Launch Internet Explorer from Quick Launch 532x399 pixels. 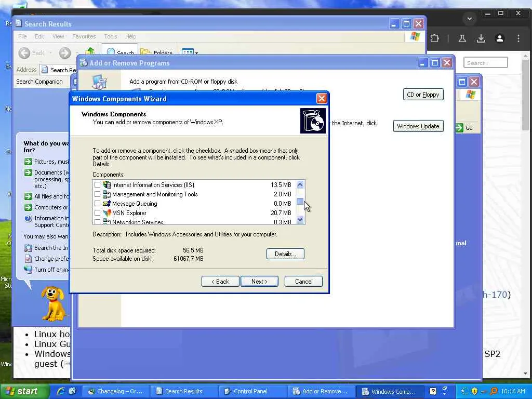(61, 391)
